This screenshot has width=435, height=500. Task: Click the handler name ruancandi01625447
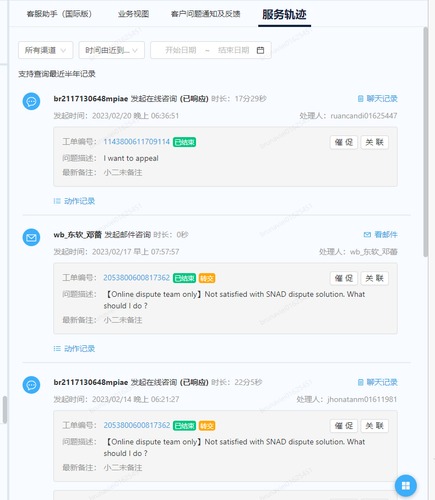tap(364, 116)
